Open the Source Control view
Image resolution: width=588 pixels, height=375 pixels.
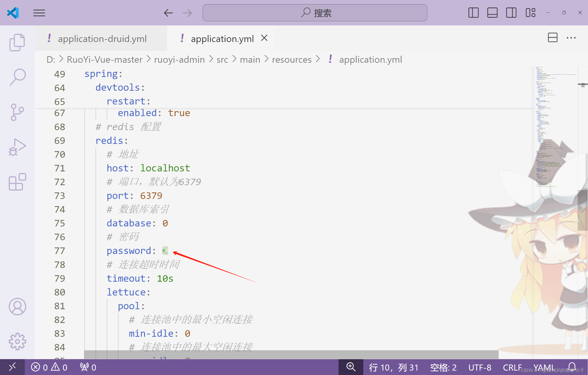(x=17, y=112)
